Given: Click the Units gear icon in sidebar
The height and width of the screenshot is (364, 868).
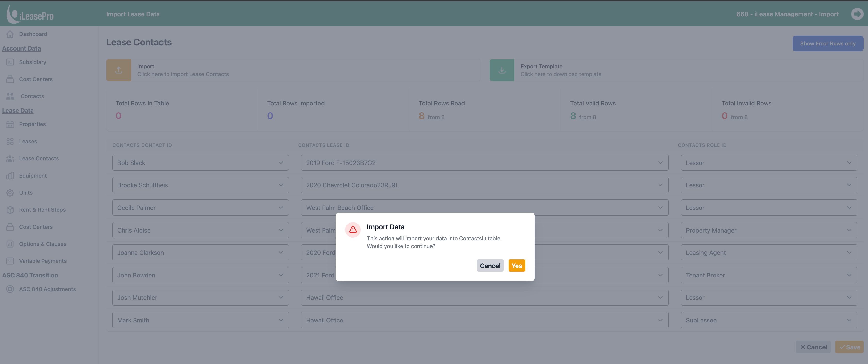Looking at the screenshot, I should (x=10, y=193).
